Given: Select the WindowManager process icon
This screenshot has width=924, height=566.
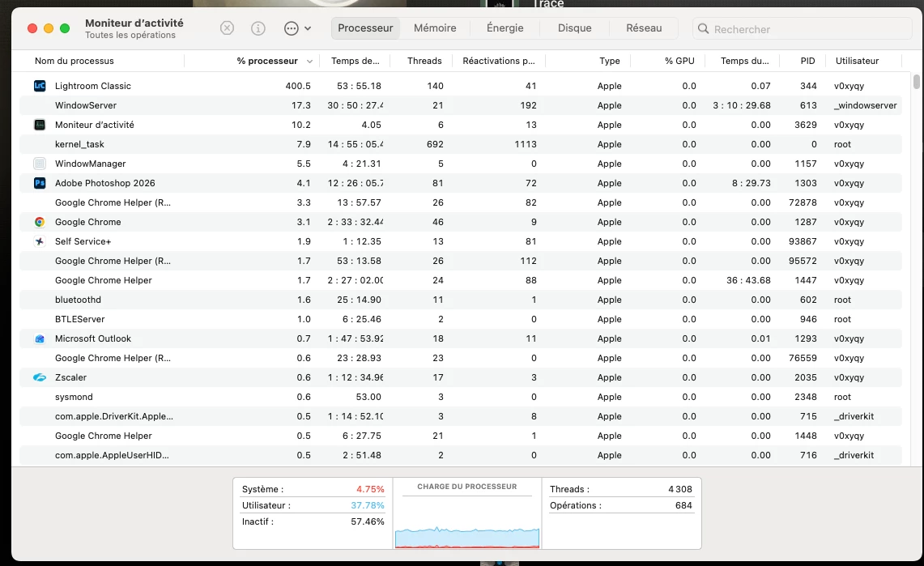Looking at the screenshot, I should (40, 163).
